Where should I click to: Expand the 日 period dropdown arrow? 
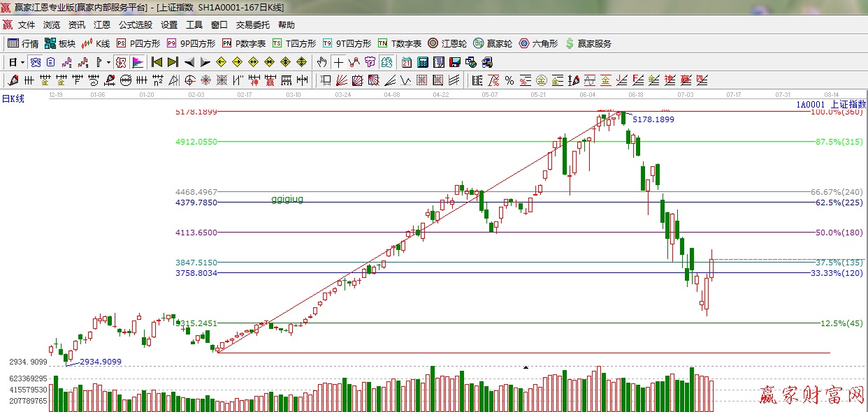pos(22,62)
